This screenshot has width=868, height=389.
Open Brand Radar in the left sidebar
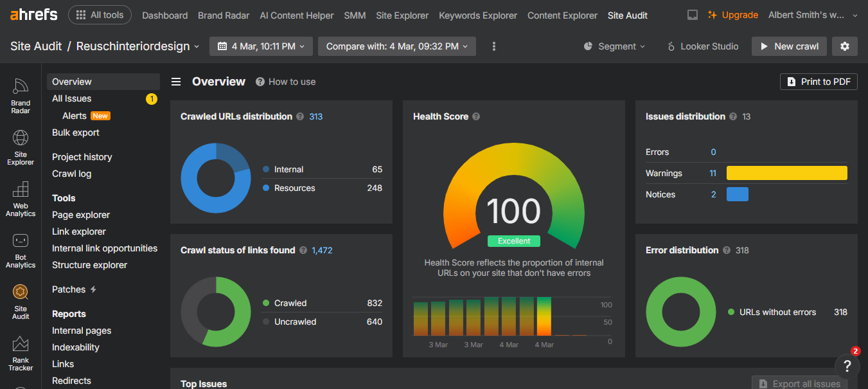(21, 96)
